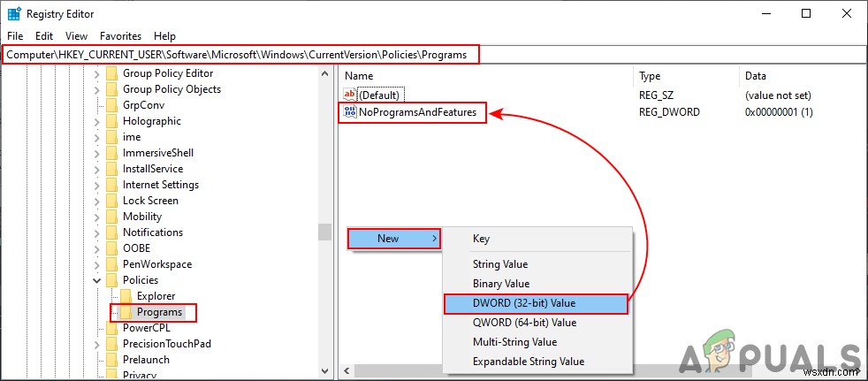Click the Prelaunch folder icon
The image size is (868, 381).
[x=112, y=360]
